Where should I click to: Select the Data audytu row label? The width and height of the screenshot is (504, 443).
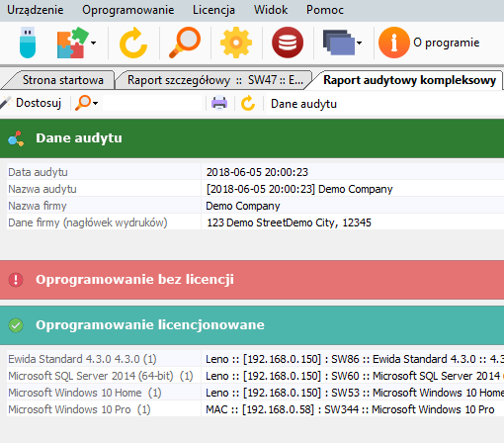tap(38, 172)
